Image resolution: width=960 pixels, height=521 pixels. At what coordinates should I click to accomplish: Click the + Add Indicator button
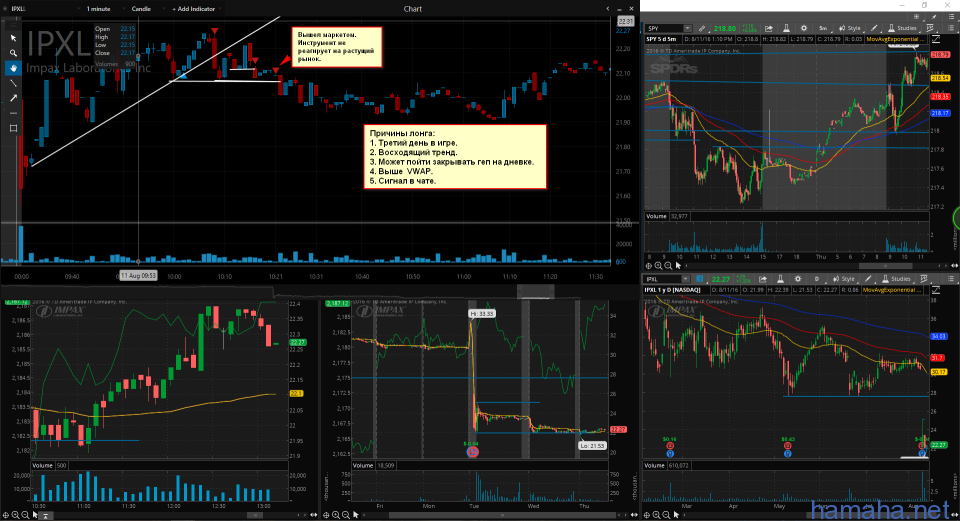[195, 9]
